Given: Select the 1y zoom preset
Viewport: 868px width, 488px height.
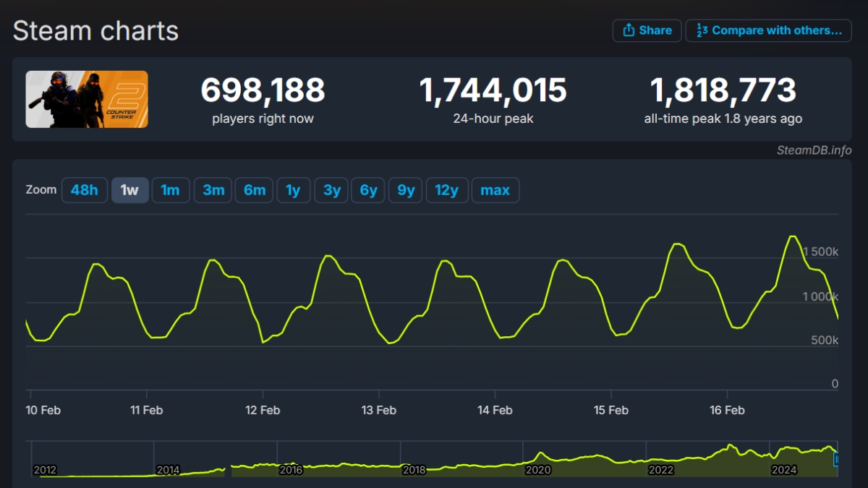Looking at the screenshot, I should pyautogui.click(x=294, y=189).
